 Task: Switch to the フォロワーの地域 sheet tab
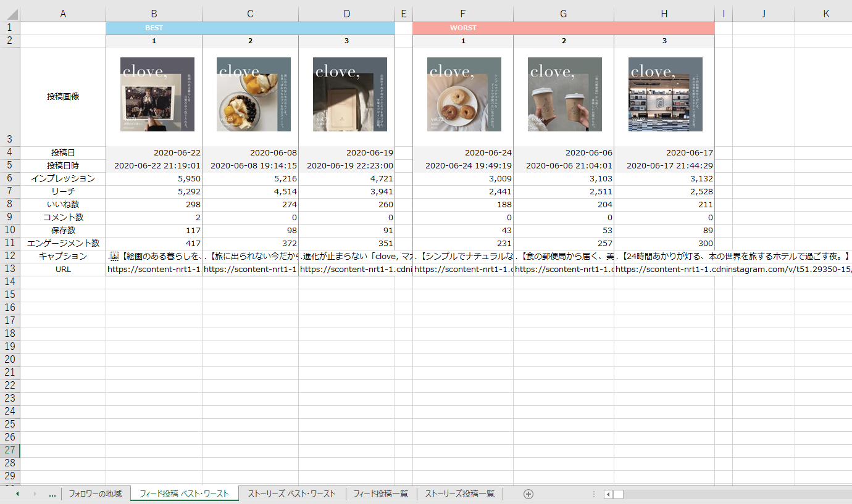(x=95, y=494)
